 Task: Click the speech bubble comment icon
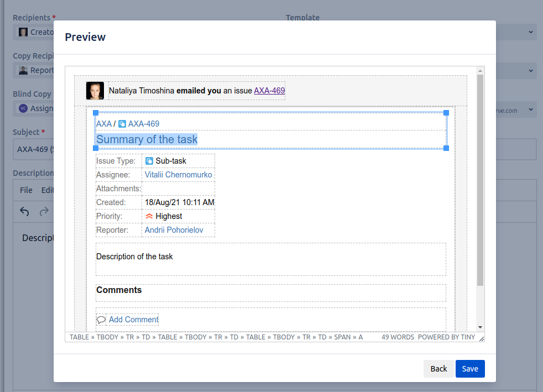(x=101, y=320)
